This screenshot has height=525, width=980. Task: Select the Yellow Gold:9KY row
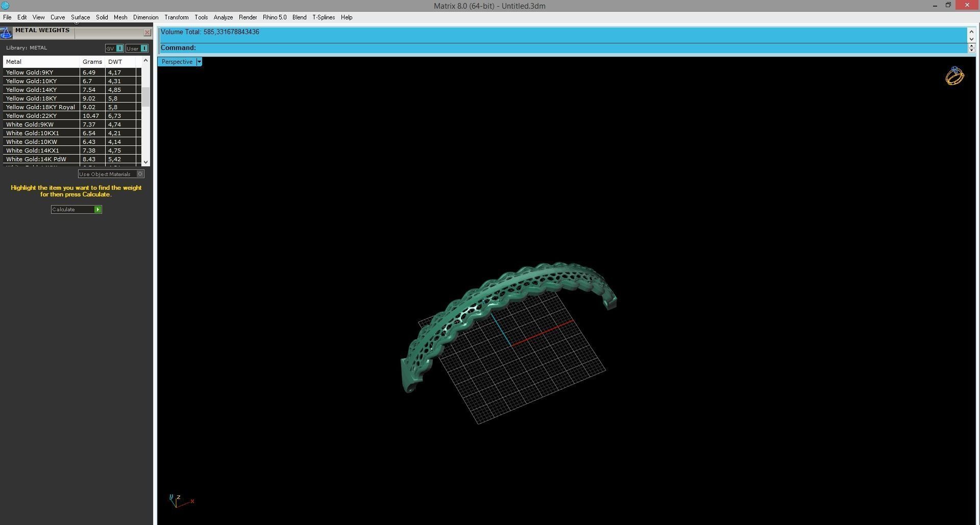pyautogui.click(x=72, y=72)
